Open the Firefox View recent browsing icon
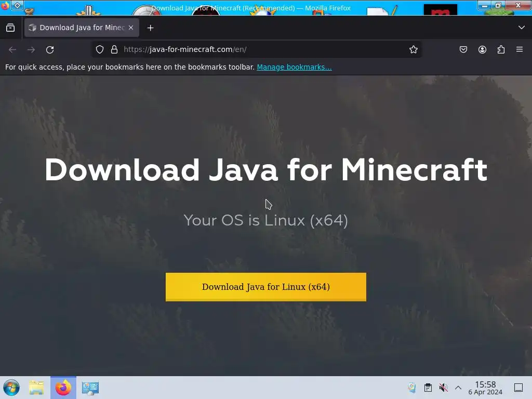This screenshot has height=399, width=532. pyautogui.click(x=10, y=28)
